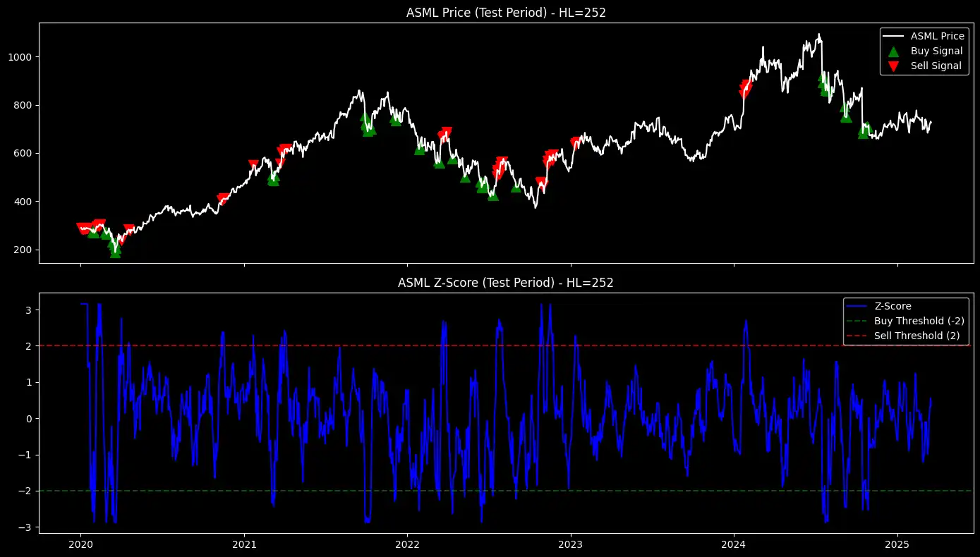
Task: Click the "Buy Threshold (-2)" legend label
Action: (x=918, y=321)
